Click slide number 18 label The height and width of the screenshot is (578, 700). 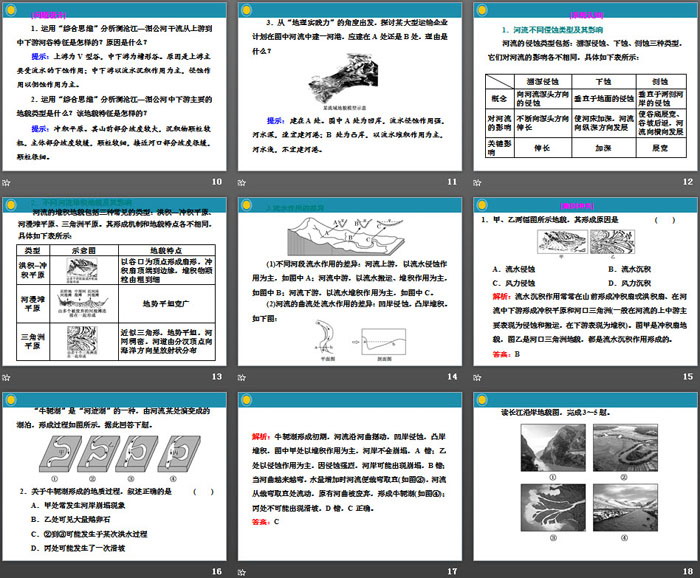pos(688,571)
